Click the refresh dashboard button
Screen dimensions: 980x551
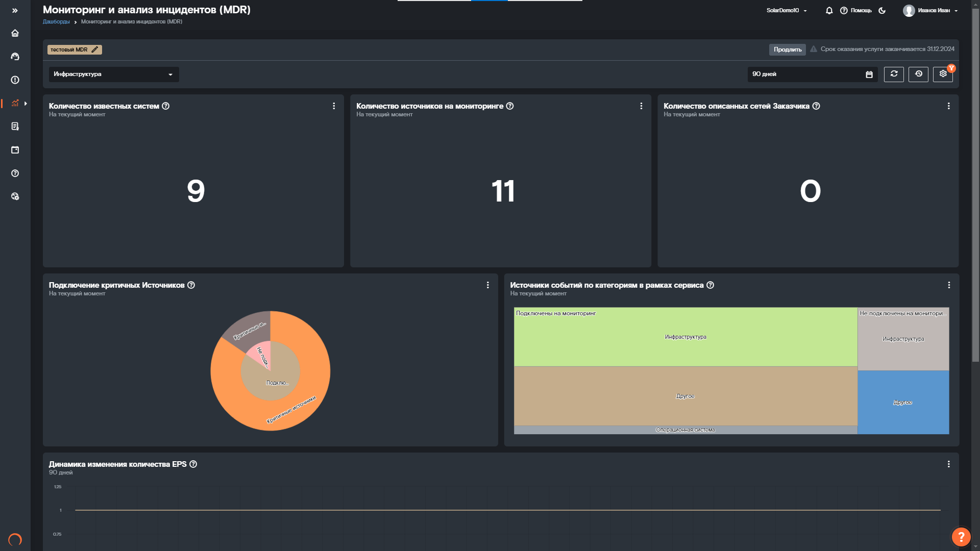coord(894,74)
